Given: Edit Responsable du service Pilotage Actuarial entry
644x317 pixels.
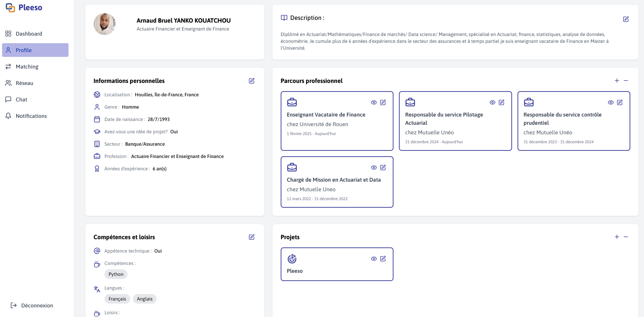Looking at the screenshot, I should [501, 102].
